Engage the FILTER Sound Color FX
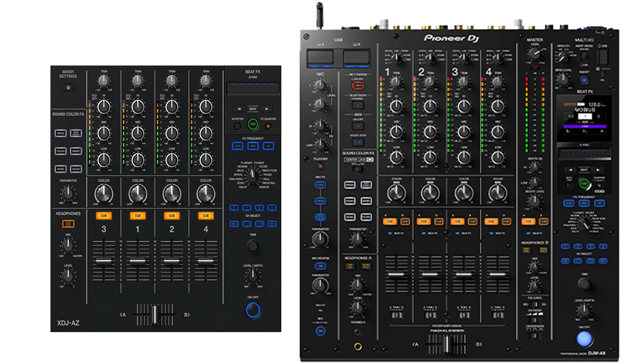The width and height of the screenshot is (624, 364). pos(76,168)
